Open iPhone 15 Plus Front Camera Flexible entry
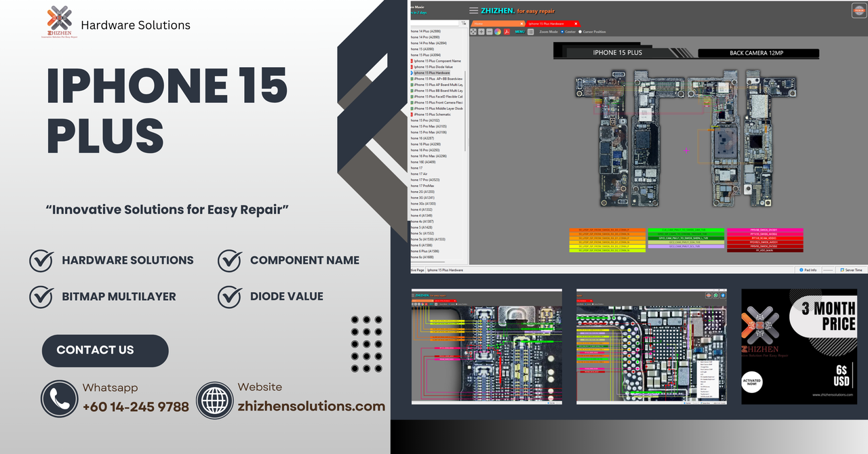 (437, 102)
